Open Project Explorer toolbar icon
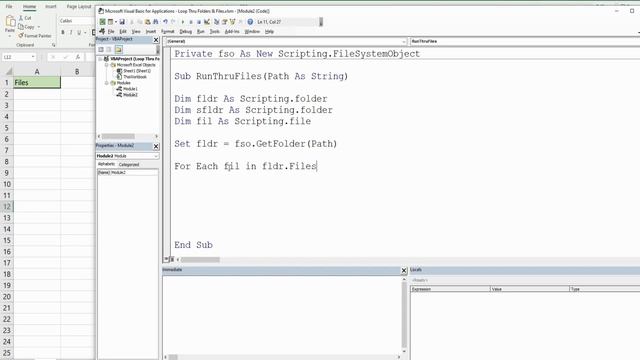The width and height of the screenshot is (640, 360). (217, 22)
